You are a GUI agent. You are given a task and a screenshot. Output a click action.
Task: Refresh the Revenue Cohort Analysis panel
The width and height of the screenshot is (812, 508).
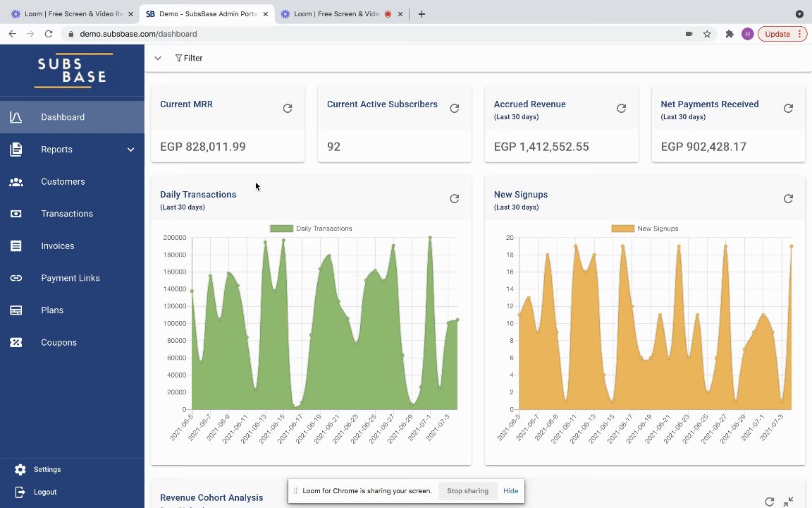pyautogui.click(x=770, y=501)
